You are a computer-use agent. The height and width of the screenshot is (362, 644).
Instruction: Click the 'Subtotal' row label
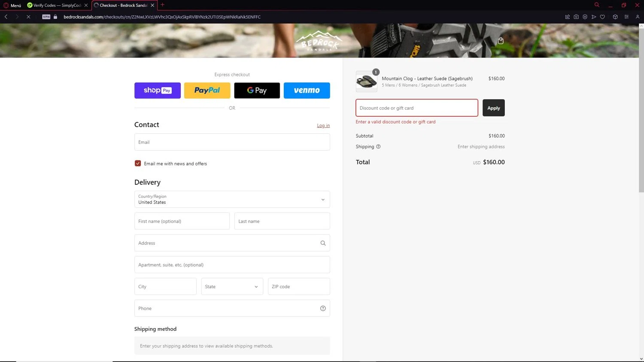pyautogui.click(x=365, y=136)
